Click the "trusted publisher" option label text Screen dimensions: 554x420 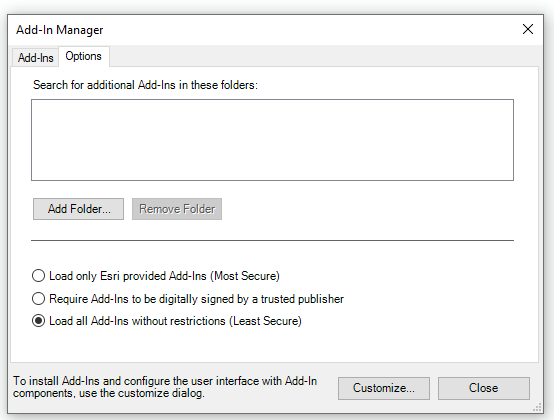click(x=302, y=299)
